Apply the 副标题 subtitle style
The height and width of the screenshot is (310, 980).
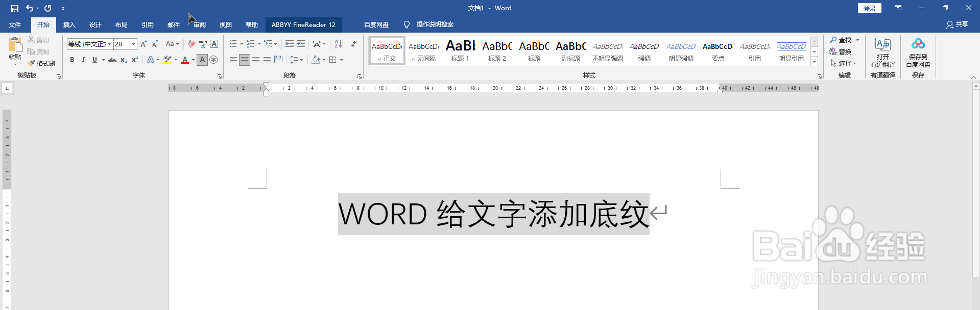click(570, 50)
